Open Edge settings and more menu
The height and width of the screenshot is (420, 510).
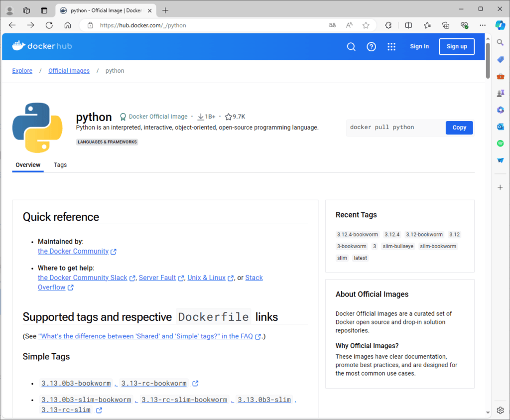pos(482,25)
